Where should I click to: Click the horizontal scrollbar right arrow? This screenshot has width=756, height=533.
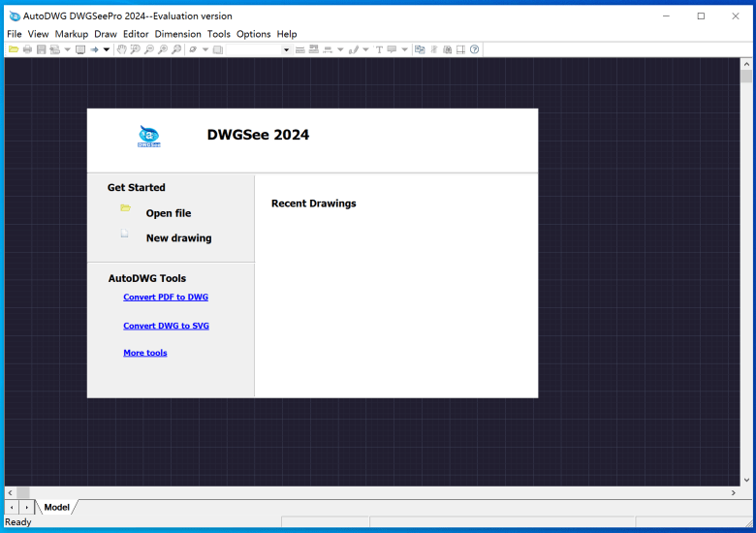click(734, 492)
